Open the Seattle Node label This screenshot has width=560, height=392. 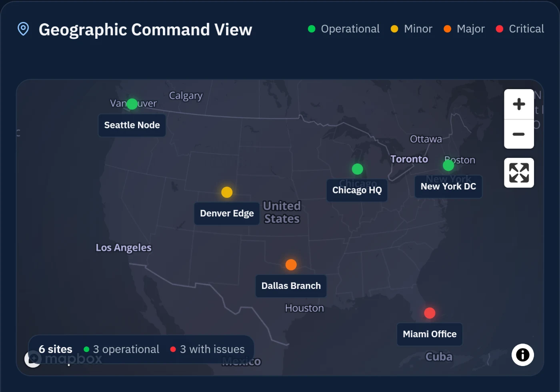pos(132,125)
